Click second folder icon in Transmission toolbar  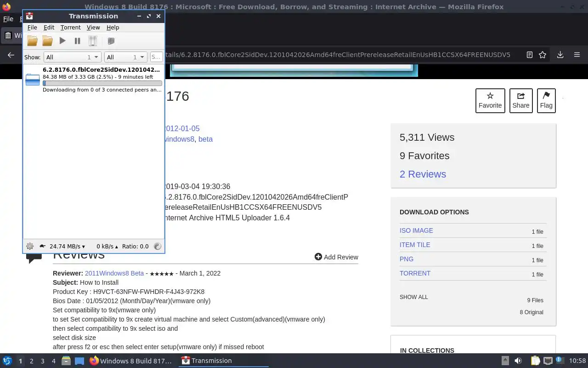(x=47, y=41)
